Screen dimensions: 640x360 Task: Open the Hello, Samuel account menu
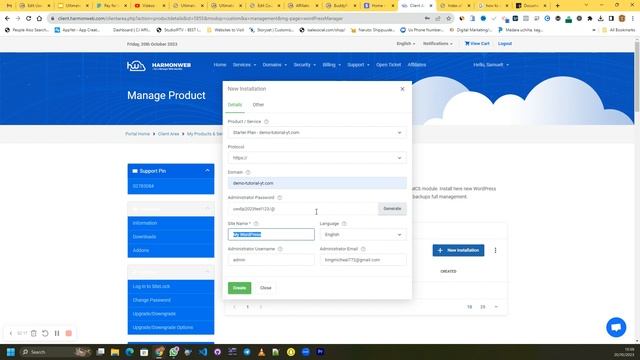tap(491, 65)
